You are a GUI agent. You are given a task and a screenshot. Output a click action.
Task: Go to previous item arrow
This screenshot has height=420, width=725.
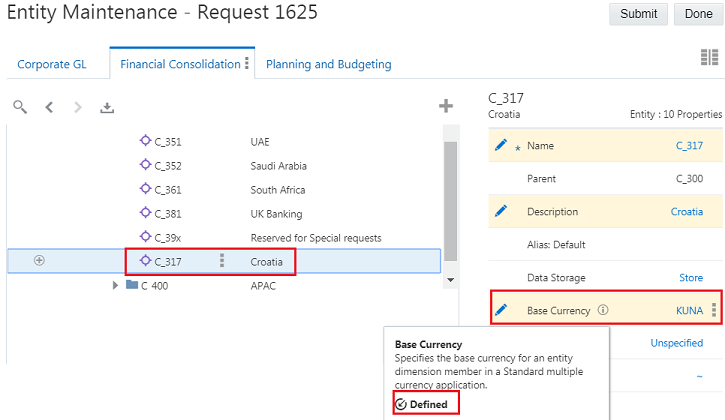coord(49,107)
